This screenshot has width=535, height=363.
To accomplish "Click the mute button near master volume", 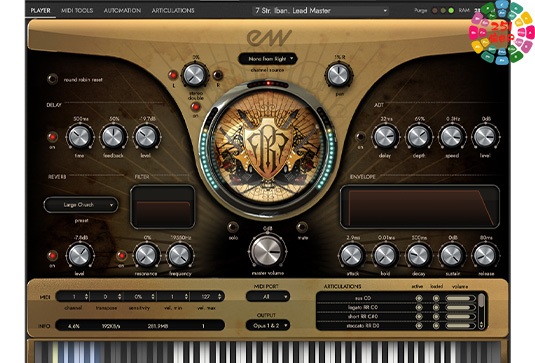I will coord(302,227).
